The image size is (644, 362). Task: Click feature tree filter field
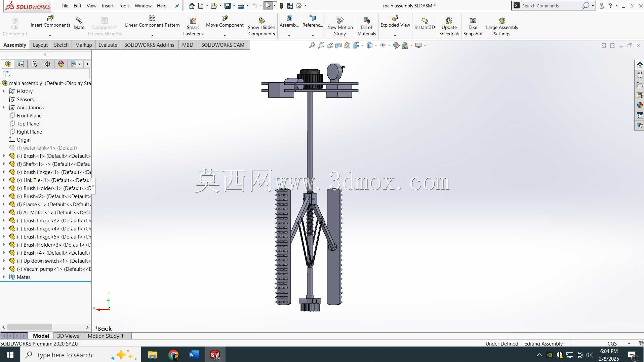(x=46, y=74)
